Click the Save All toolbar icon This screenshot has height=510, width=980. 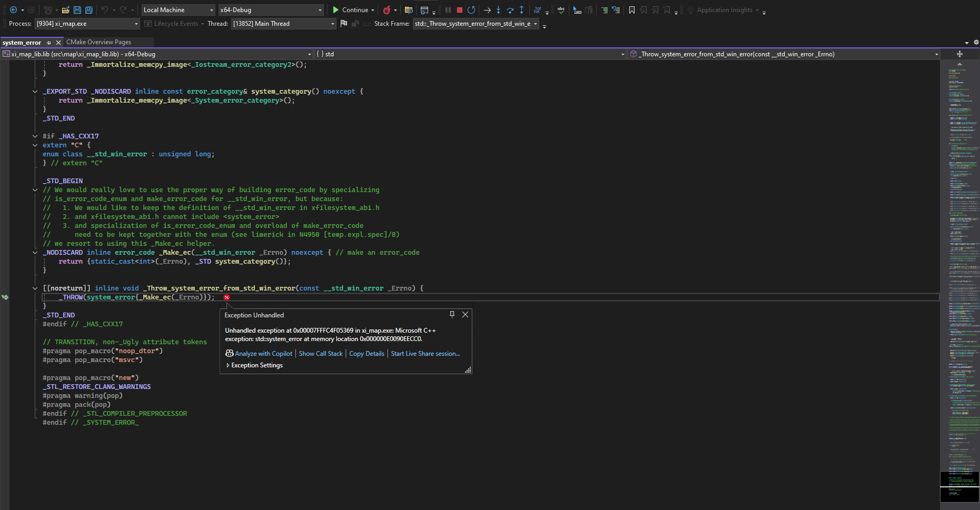[89, 10]
